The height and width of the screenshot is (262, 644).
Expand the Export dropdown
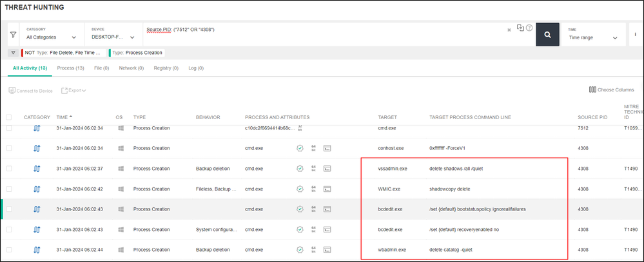tap(74, 90)
